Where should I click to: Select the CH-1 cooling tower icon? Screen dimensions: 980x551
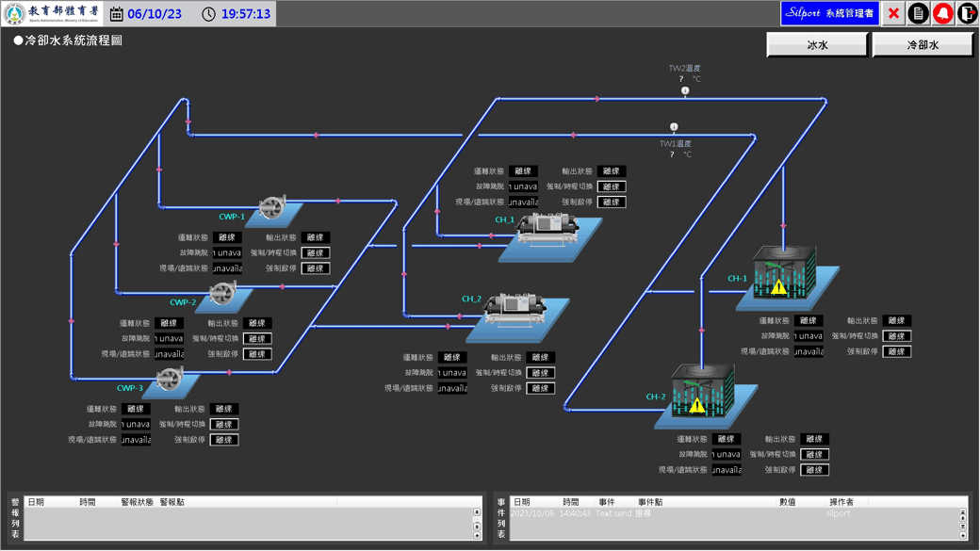pos(783,273)
